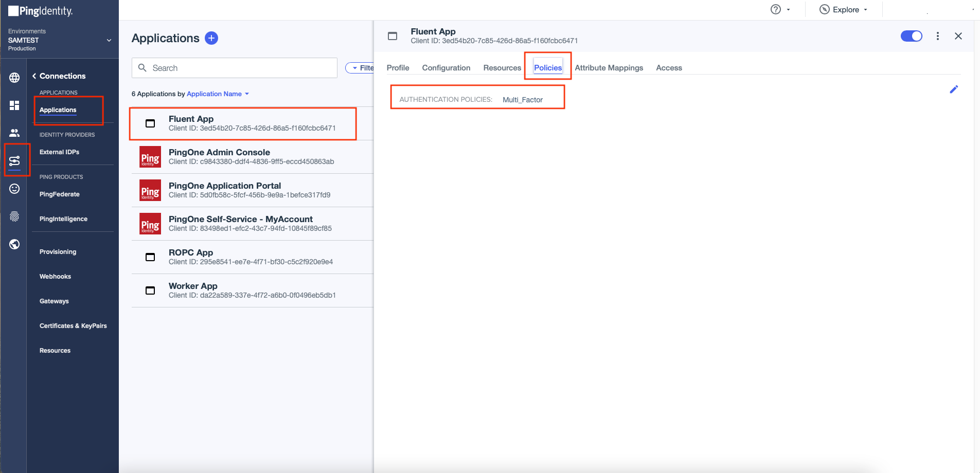Open the Dashboard grid icon in sidebar
Viewport: 980px width, 473px height.
(14, 105)
